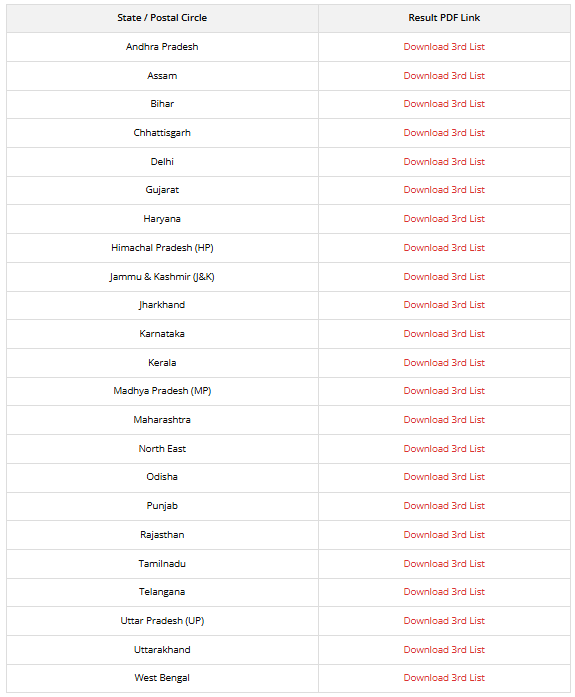
Task: Open the Chhattisgarh 3rd list PDF link
Action: click(x=444, y=132)
